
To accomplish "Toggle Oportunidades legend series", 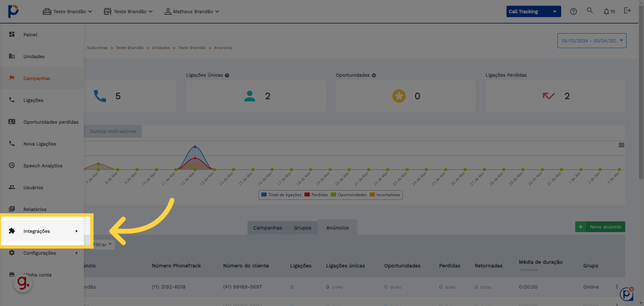I will (x=349, y=195).
